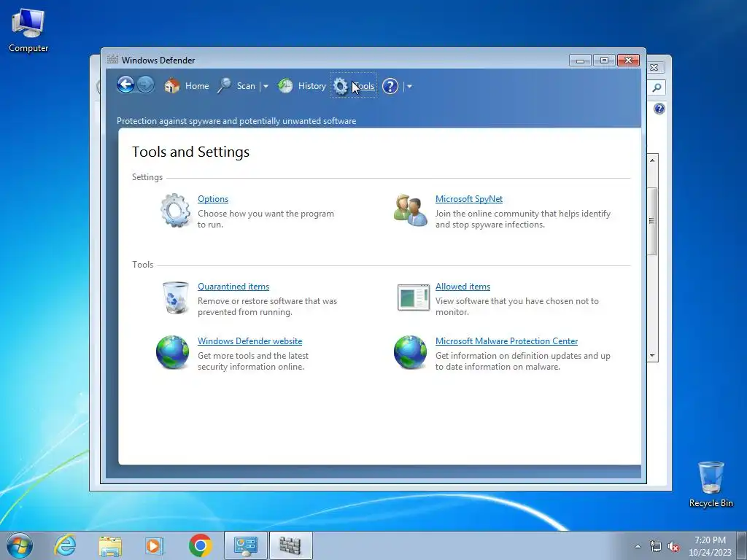Click background window scrollbar down arrow
Screen dimensions: 747x560
tap(652, 356)
